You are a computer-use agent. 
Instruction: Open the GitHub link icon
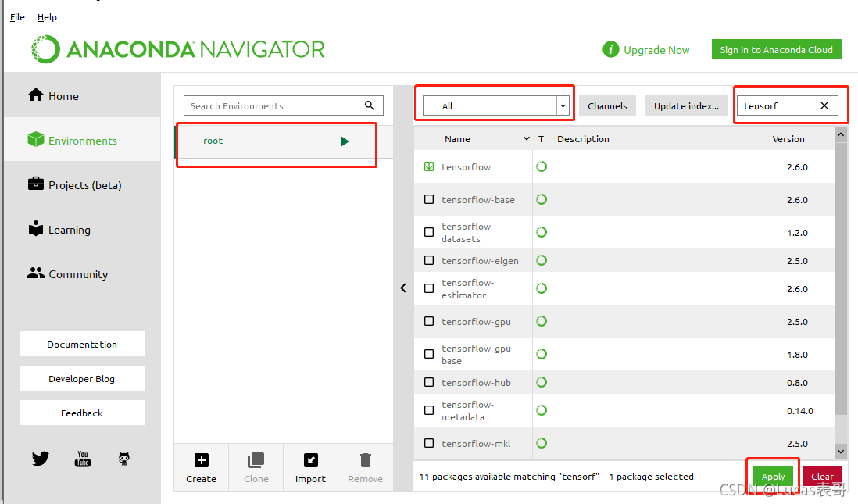coord(124,459)
